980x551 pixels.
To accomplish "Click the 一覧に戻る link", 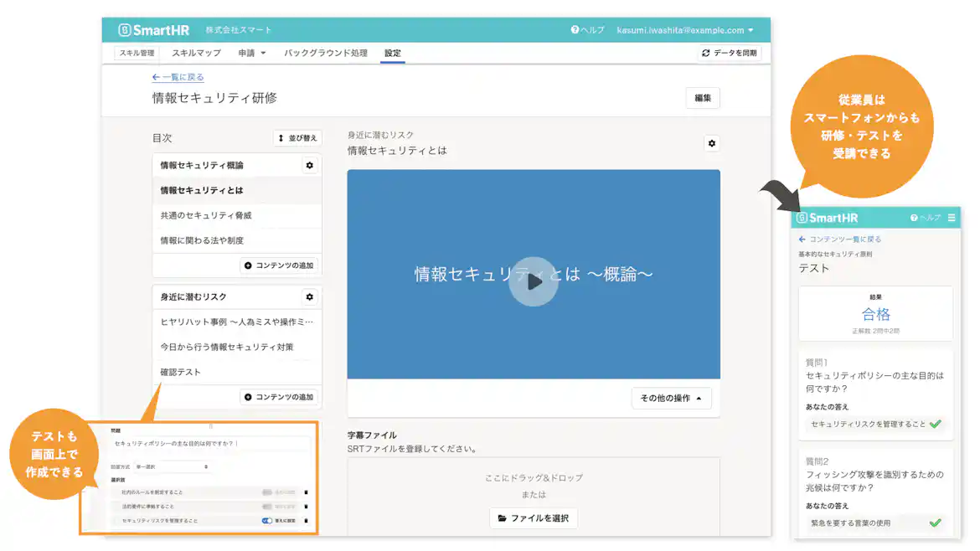I will pyautogui.click(x=177, y=76).
